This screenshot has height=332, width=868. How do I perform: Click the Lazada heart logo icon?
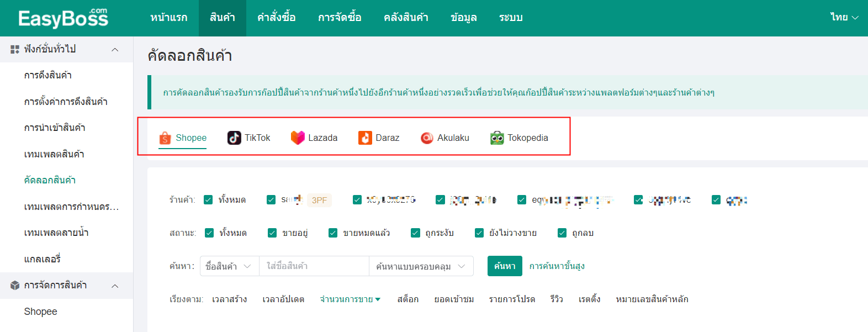(x=298, y=138)
